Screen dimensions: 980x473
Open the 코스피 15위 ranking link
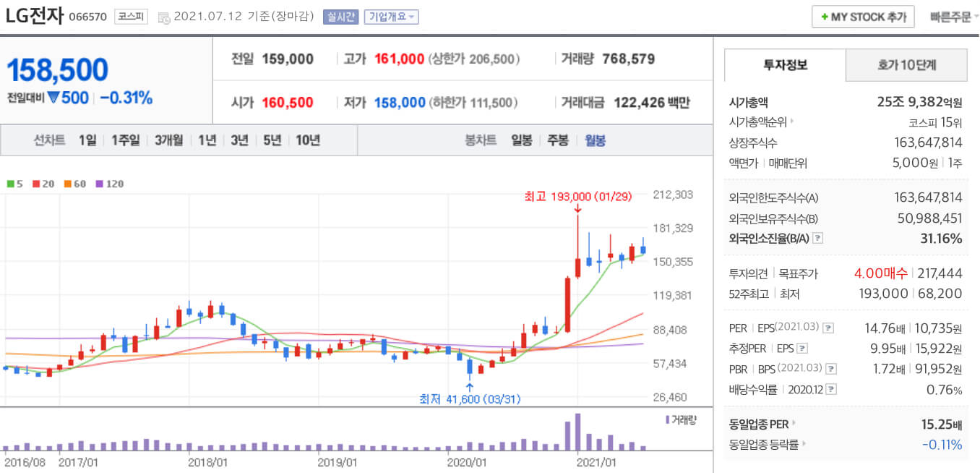tap(934, 122)
